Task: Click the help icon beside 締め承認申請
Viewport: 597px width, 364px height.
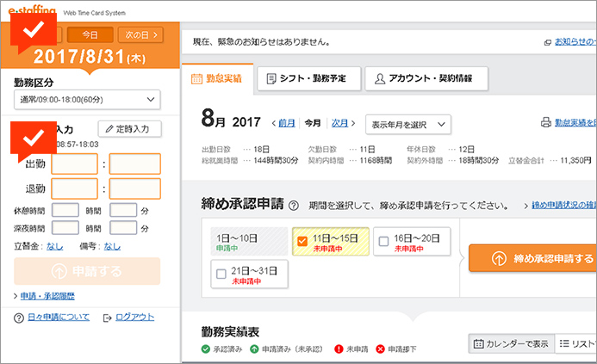Action: click(x=294, y=206)
